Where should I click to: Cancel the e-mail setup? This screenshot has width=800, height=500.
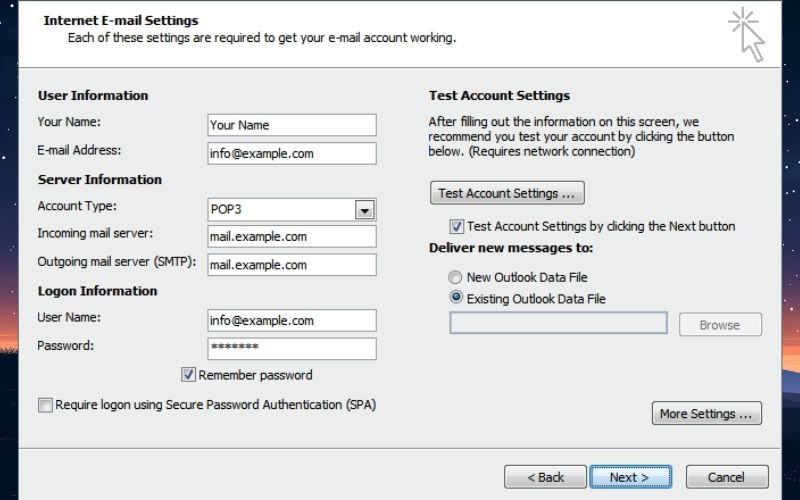point(727,477)
